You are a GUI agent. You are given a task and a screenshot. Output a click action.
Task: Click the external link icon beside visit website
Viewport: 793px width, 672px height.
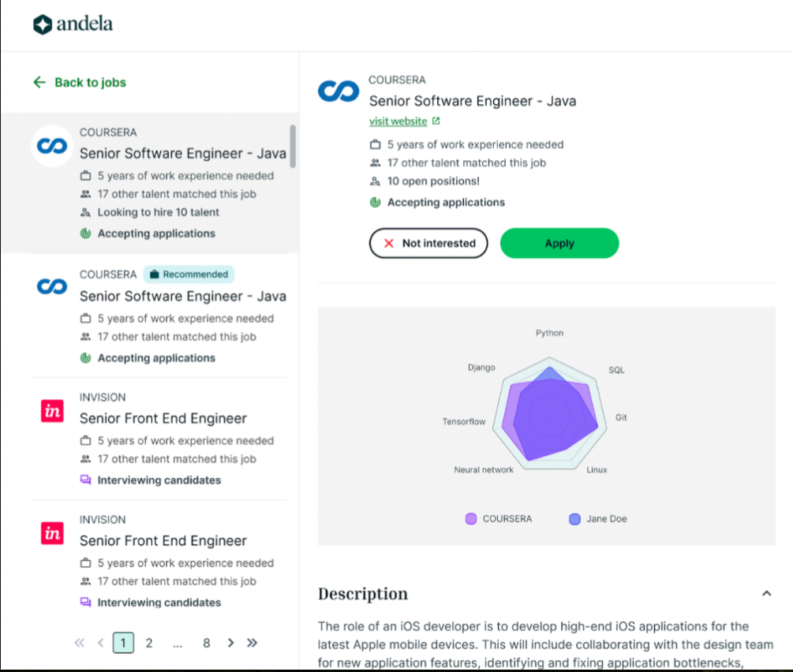coord(436,121)
